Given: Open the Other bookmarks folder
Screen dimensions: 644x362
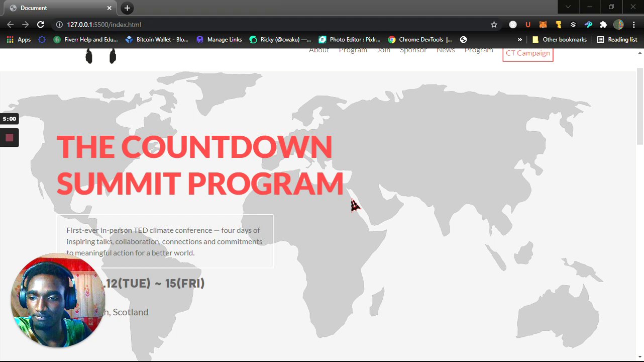Looking at the screenshot, I should [559, 40].
